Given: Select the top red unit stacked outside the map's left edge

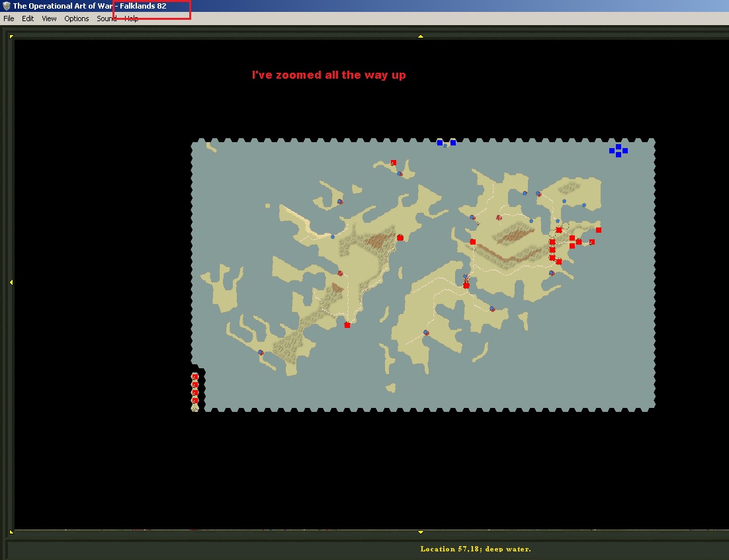Looking at the screenshot, I should (195, 376).
